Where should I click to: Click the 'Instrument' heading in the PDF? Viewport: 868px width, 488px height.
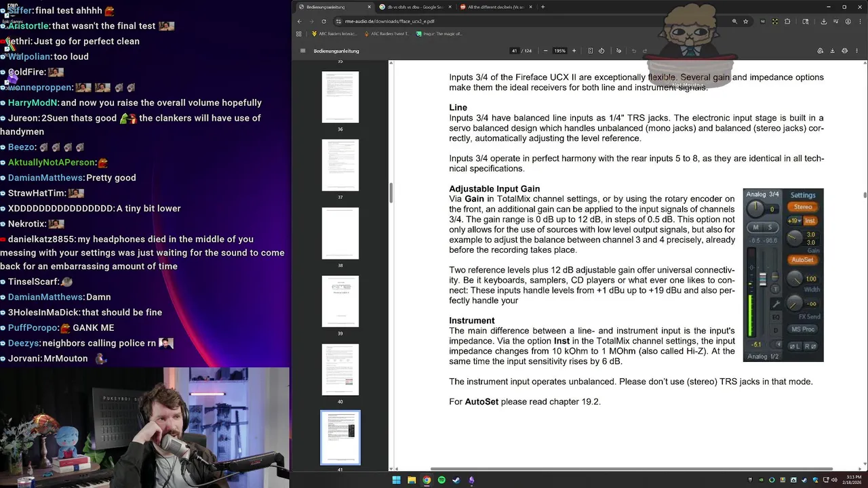[x=472, y=321]
